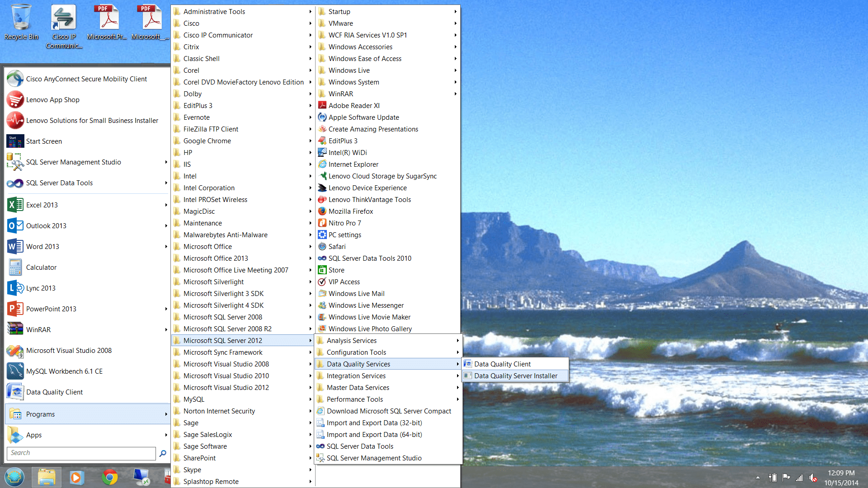Viewport: 868px width, 488px height.
Task: Expand the Windows Accessories folder arrow
Action: [x=455, y=47]
